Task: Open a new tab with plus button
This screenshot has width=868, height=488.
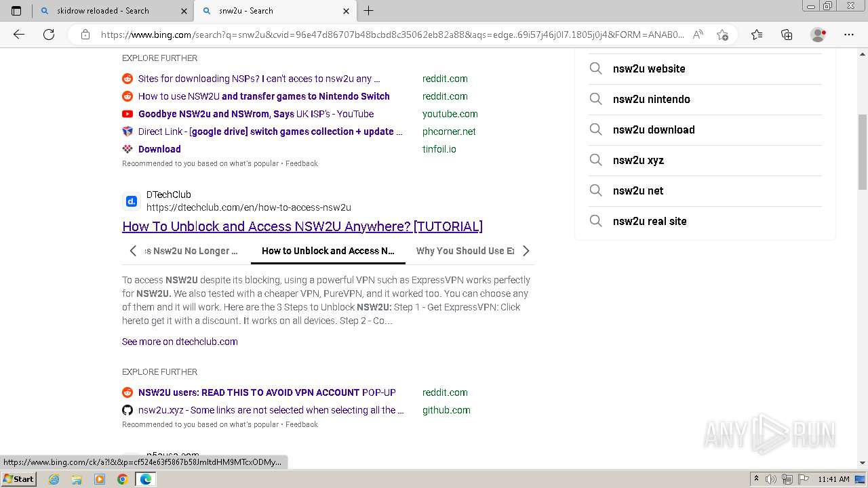Action: (369, 11)
